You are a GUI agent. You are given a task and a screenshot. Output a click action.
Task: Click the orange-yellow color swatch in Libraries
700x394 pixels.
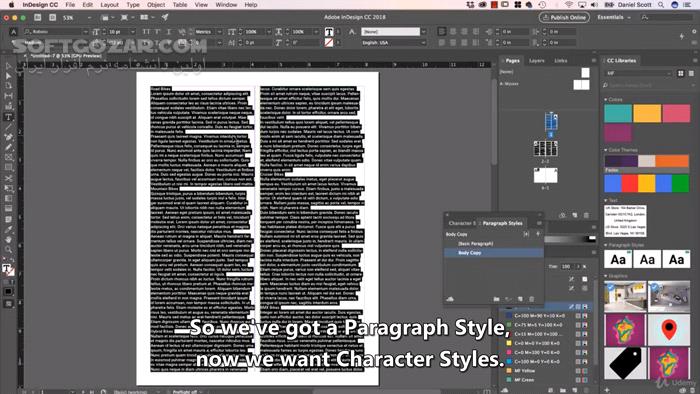(647, 113)
